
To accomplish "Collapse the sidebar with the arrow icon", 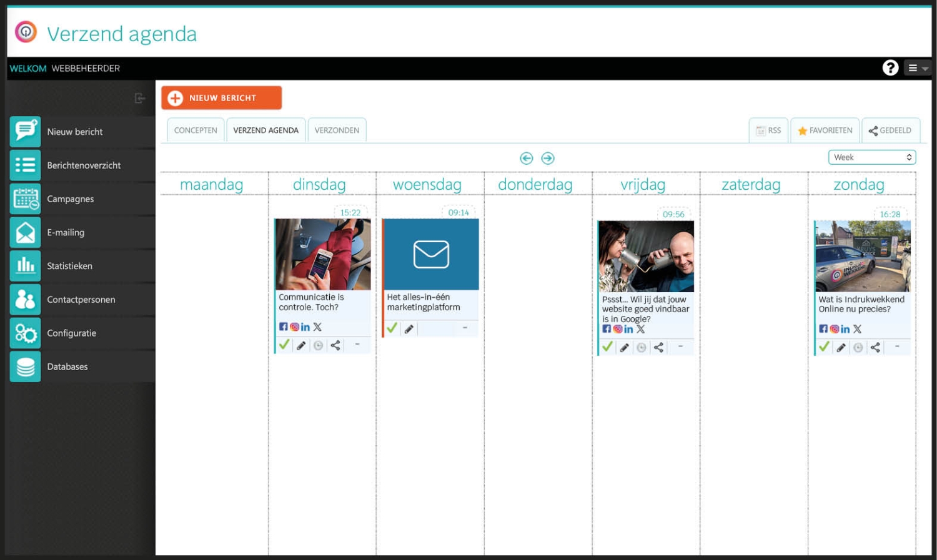I will click(x=140, y=98).
